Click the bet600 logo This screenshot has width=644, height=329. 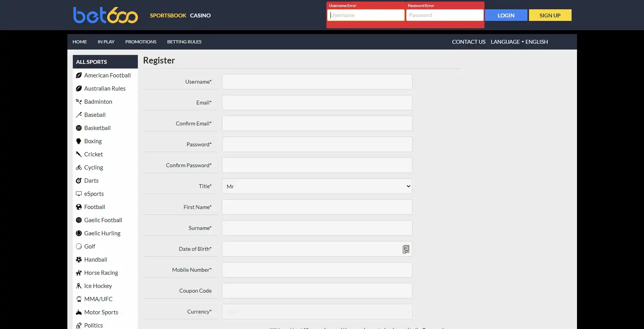105,15
